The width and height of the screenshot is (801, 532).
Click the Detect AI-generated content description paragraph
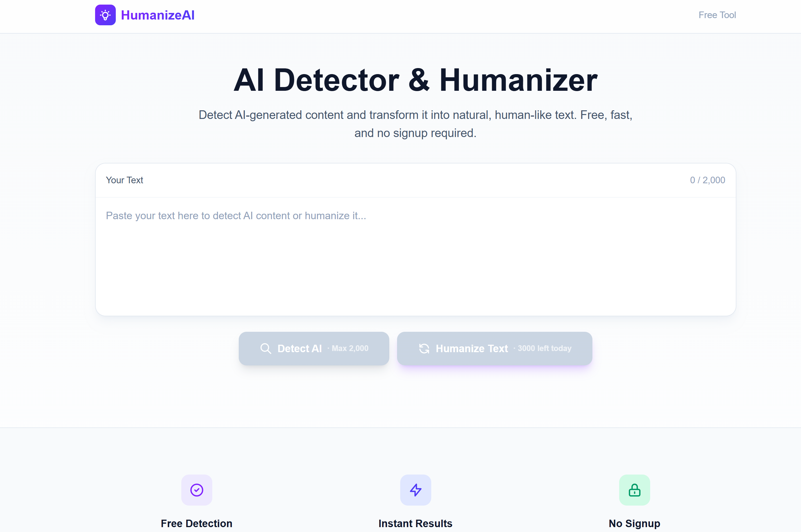tap(415, 124)
